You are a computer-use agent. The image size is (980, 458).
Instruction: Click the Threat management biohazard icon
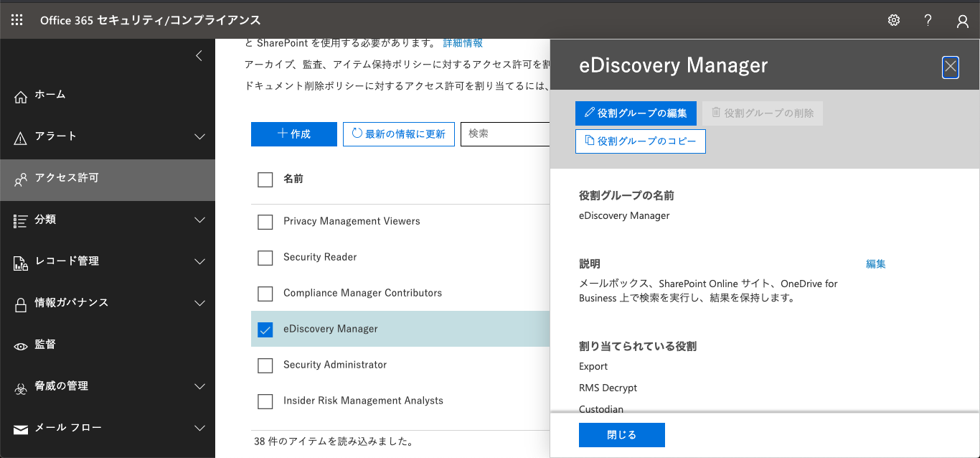(x=21, y=387)
